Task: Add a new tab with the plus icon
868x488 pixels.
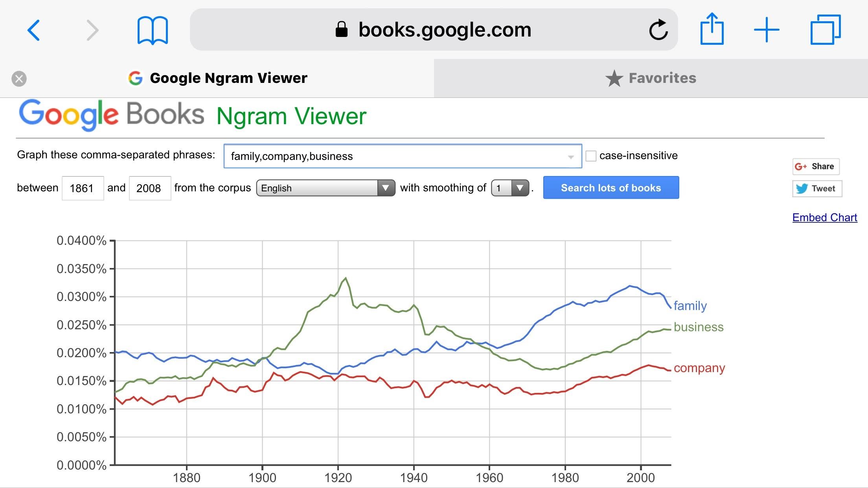Action: point(766,30)
